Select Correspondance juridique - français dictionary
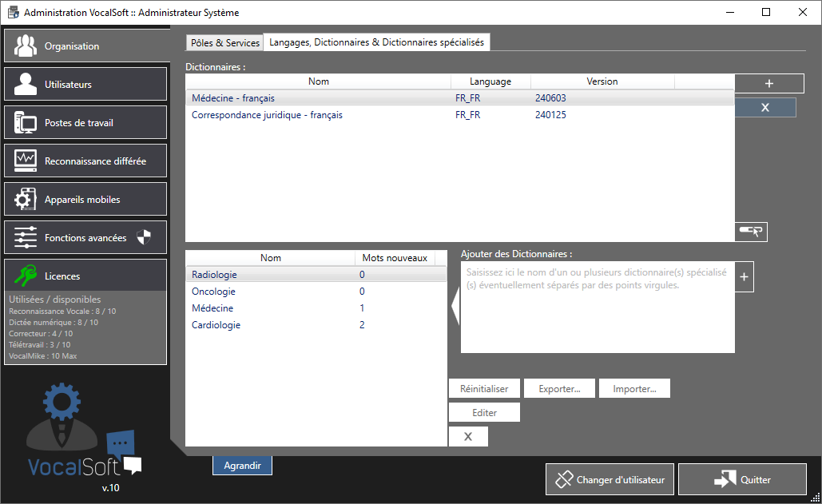Image resolution: width=822 pixels, height=504 pixels. tap(460, 115)
